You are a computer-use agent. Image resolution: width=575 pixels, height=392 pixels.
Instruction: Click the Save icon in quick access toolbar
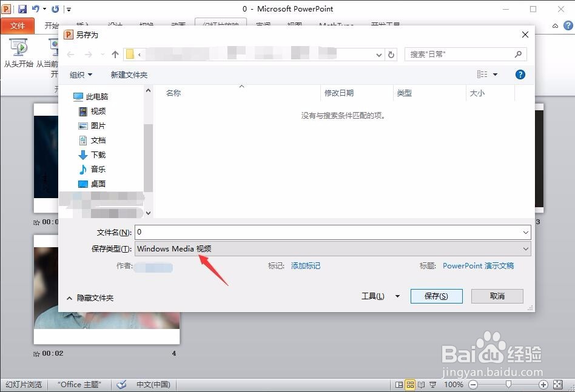[x=22, y=9]
